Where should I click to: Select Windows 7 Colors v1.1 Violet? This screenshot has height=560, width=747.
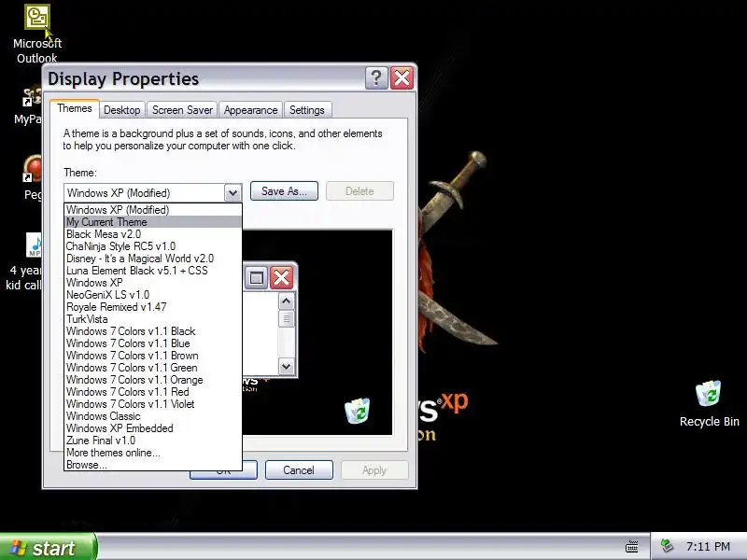pyautogui.click(x=153, y=404)
